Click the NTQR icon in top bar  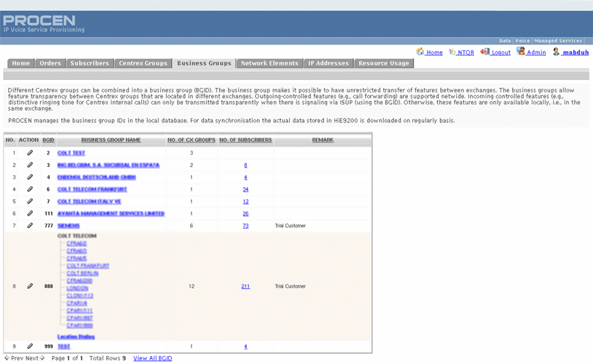tap(452, 52)
